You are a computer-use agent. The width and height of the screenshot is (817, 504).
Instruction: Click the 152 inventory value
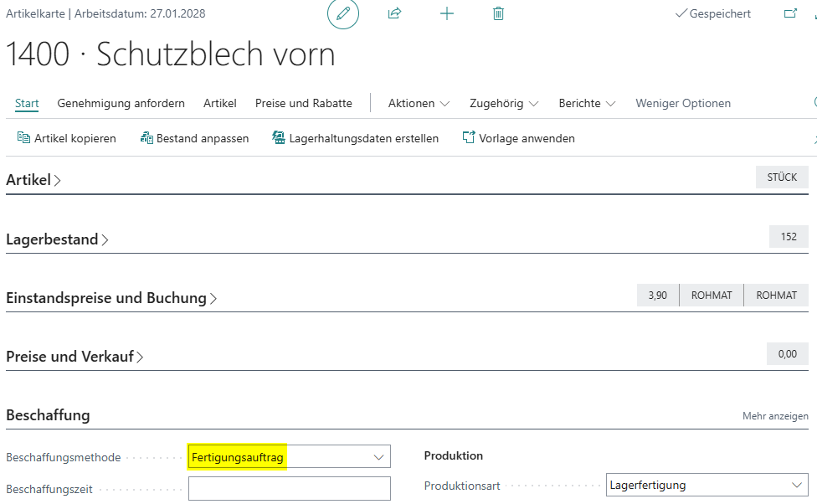[789, 237]
